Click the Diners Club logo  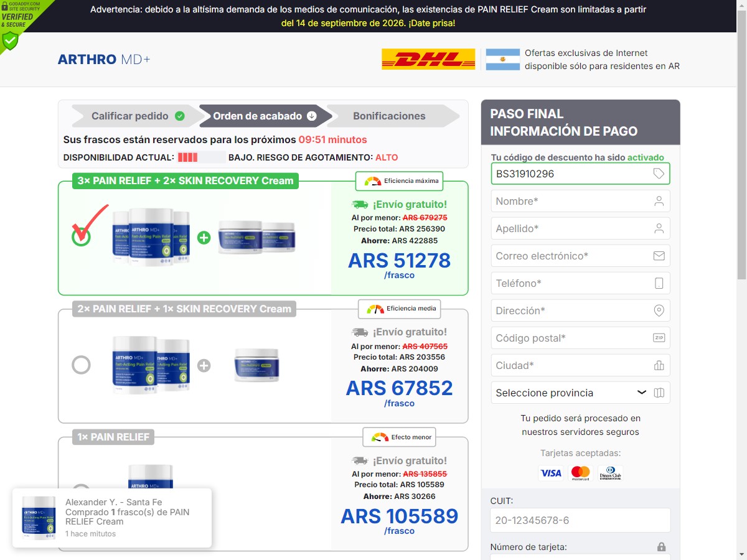tap(610, 473)
